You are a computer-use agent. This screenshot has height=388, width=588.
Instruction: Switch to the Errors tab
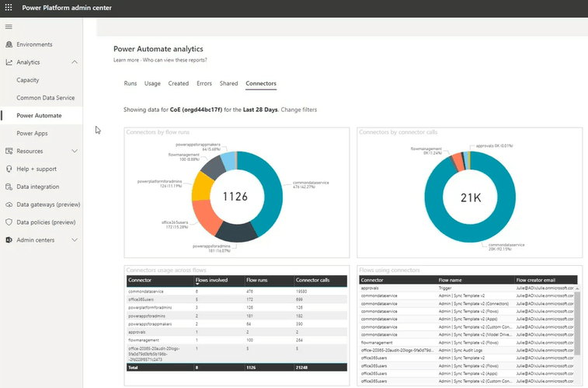coord(204,83)
